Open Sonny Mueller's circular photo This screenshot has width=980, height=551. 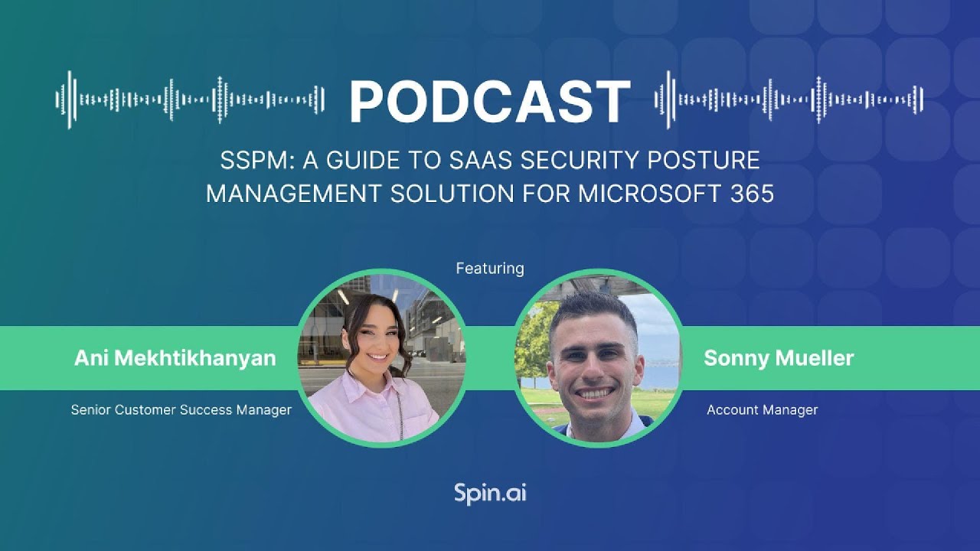598,357
